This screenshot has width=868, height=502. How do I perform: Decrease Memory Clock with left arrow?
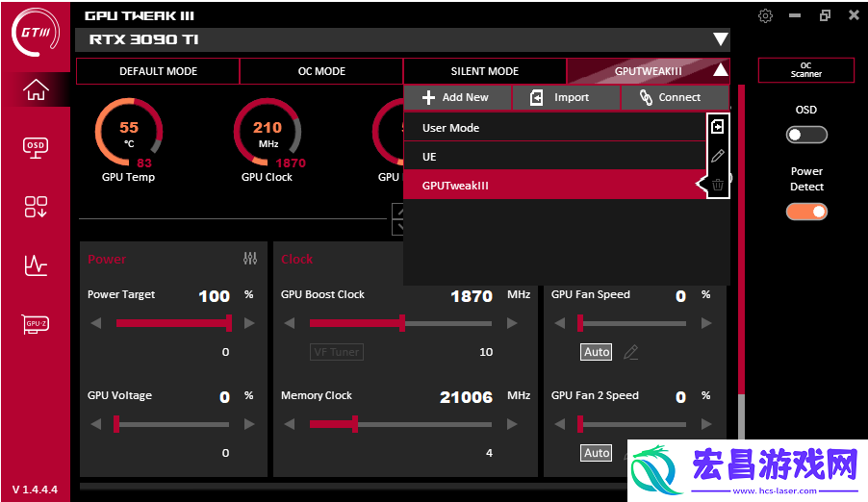pyautogui.click(x=289, y=424)
